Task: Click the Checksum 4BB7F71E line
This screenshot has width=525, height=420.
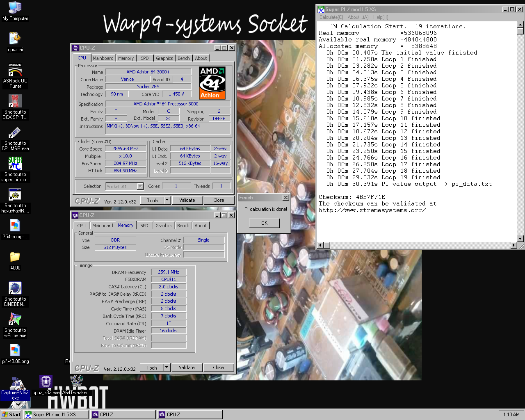Action: point(352,197)
